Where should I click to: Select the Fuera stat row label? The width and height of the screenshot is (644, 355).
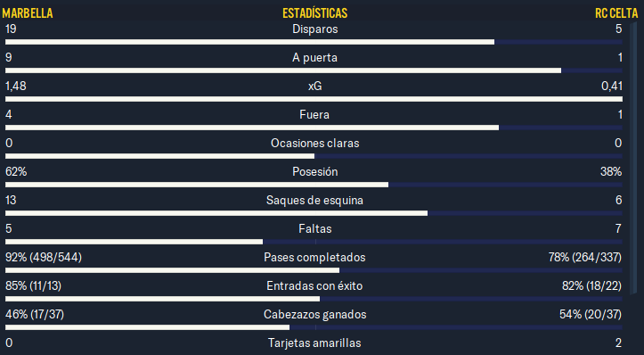(x=314, y=115)
